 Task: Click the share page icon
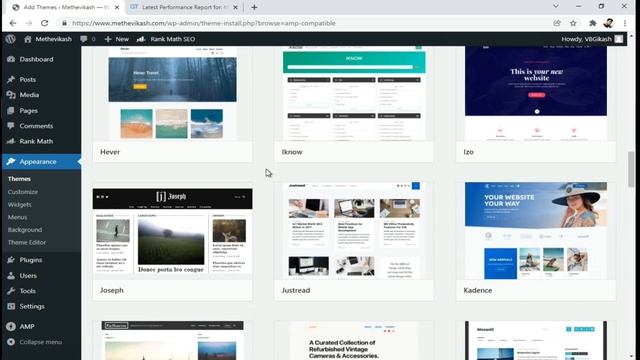pos(557,23)
